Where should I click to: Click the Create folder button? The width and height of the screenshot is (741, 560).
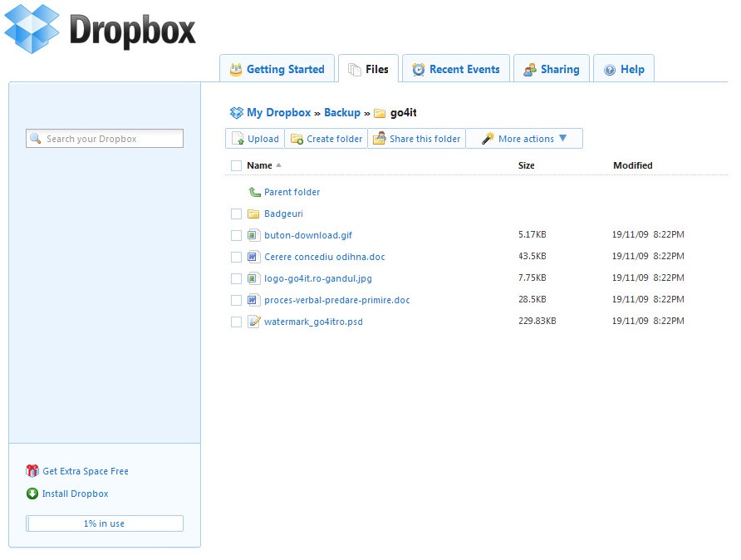click(326, 139)
